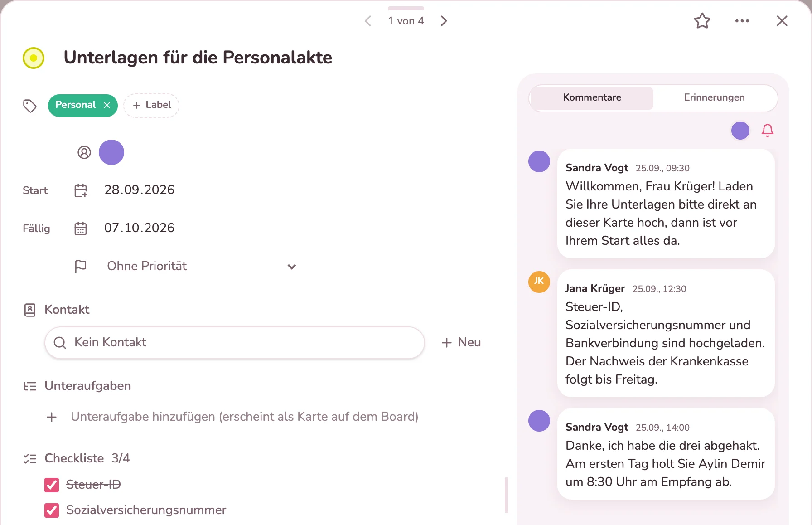The height and width of the screenshot is (525, 812).
Task: Toggle the yellow task status circle
Action: [x=34, y=58]
